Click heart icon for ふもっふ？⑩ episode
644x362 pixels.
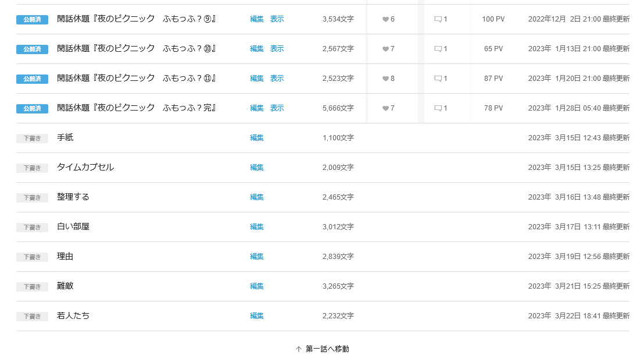coord(385,49)
